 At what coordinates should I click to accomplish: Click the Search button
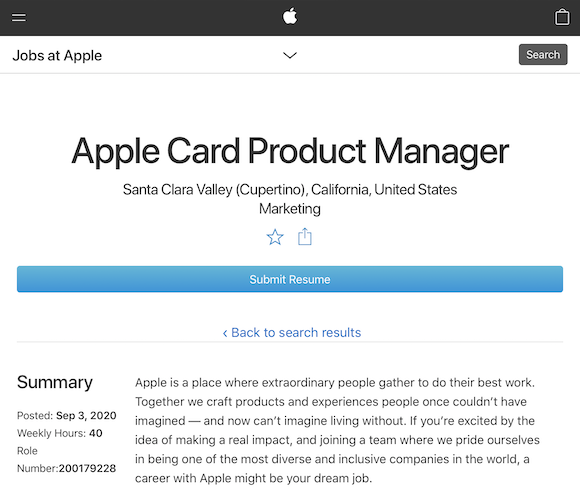[x=543, y=55]
